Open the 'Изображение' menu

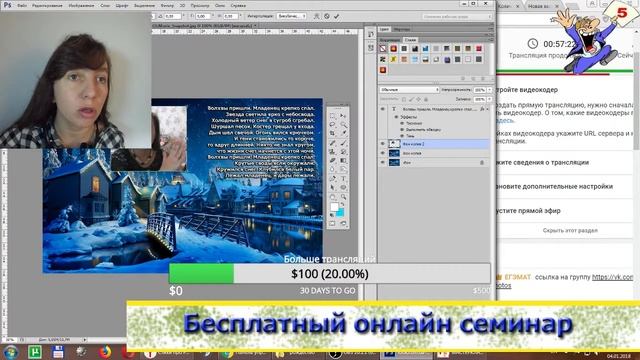pyautogui.click(x=81, y=6)
